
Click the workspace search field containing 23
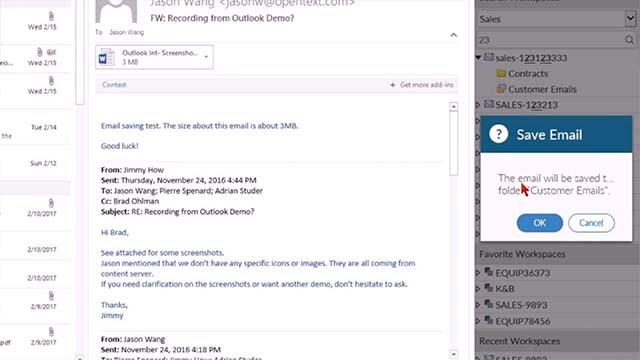(x=551, y=40)
